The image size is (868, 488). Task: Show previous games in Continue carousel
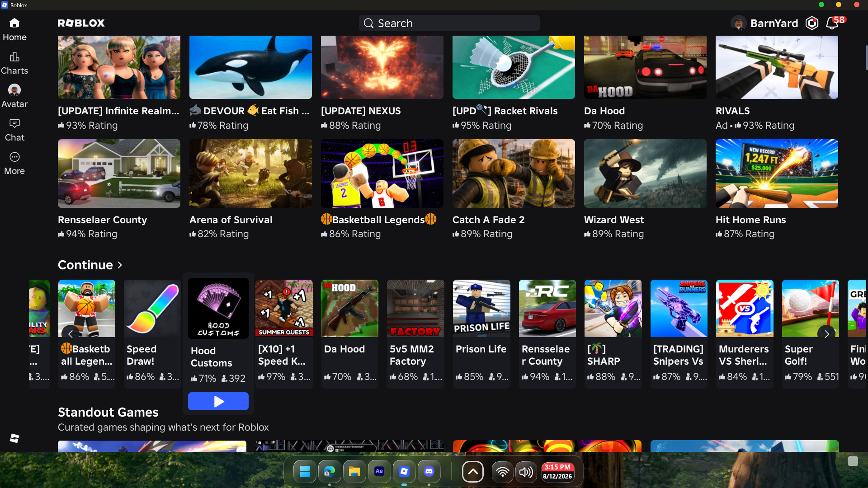71,334
